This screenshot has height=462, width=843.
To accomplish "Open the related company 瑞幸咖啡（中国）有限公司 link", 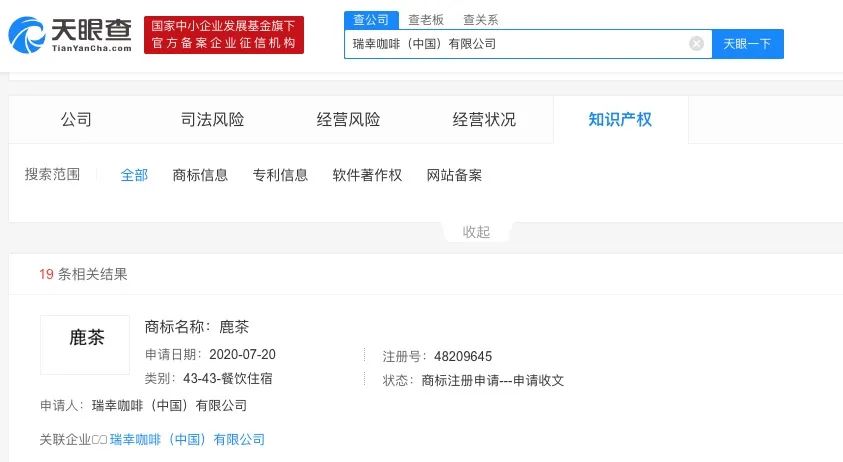I will coord(187,439).
